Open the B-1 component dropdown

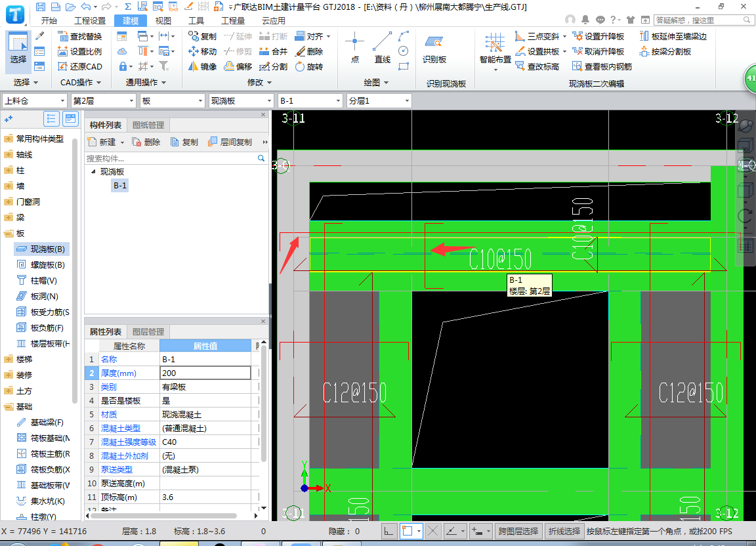point(310,101)
